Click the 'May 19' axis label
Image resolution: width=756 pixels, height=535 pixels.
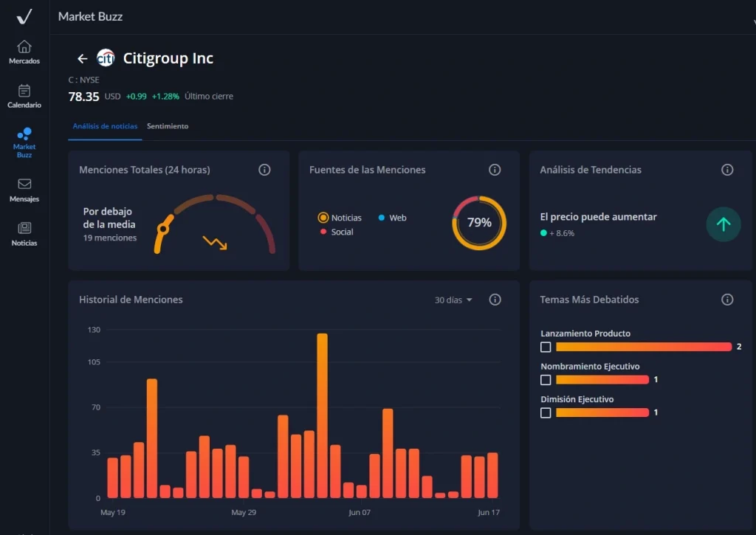pos(113,512)
